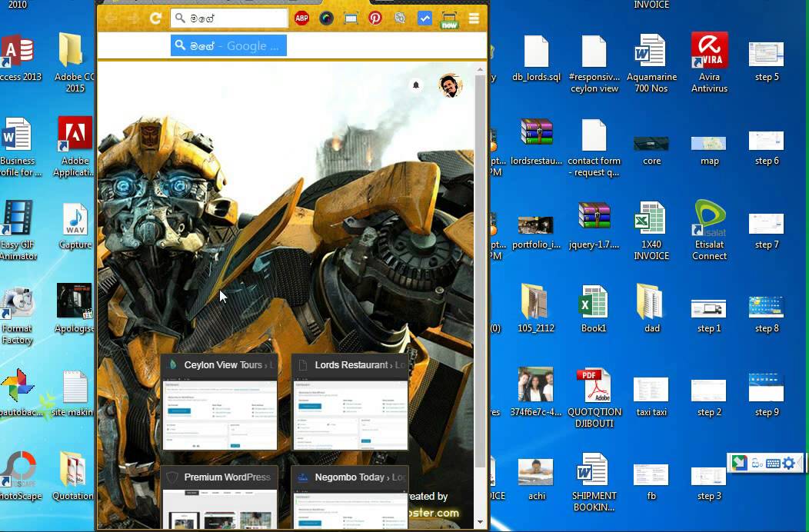Screen dimensions: 809x532
Task: Open the blue checkmark extension
Action: click(x=424, y=18)
